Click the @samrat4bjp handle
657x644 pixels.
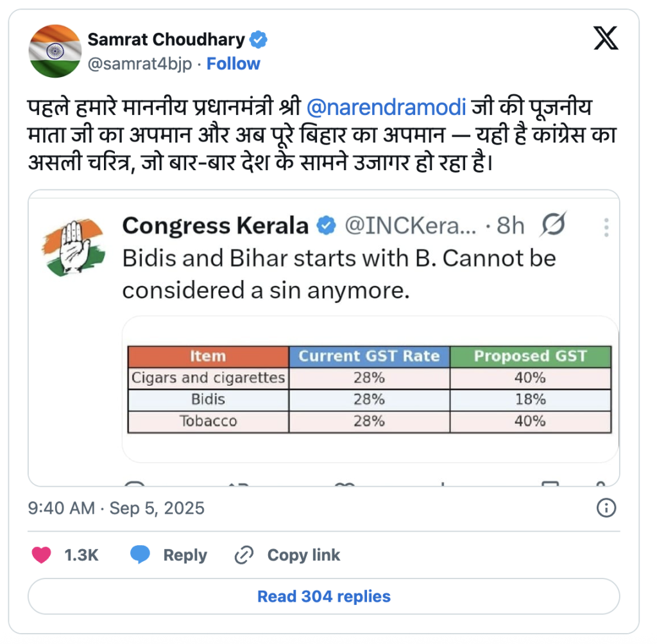click(139, 64)
